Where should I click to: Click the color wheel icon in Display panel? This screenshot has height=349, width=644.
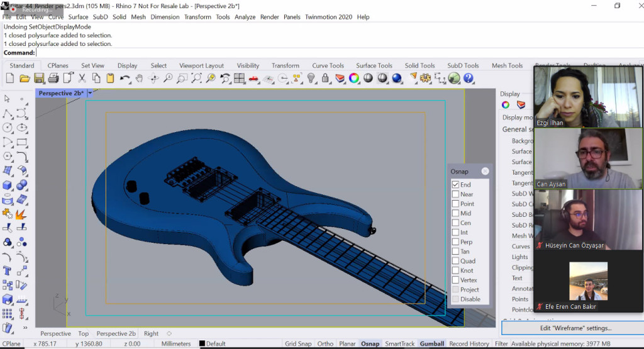coord(506,105)
